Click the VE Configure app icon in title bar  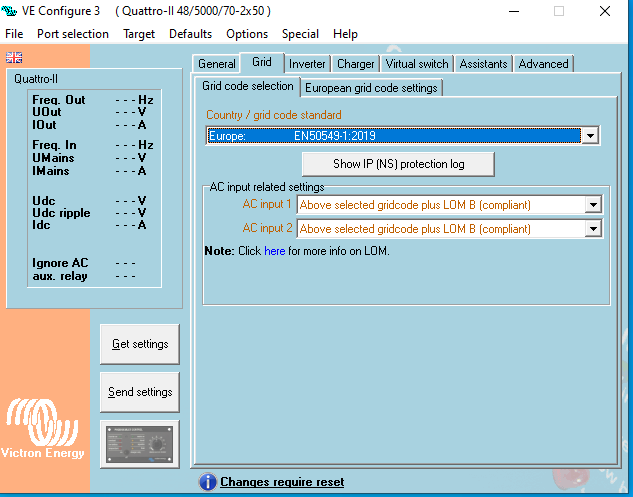9,11
